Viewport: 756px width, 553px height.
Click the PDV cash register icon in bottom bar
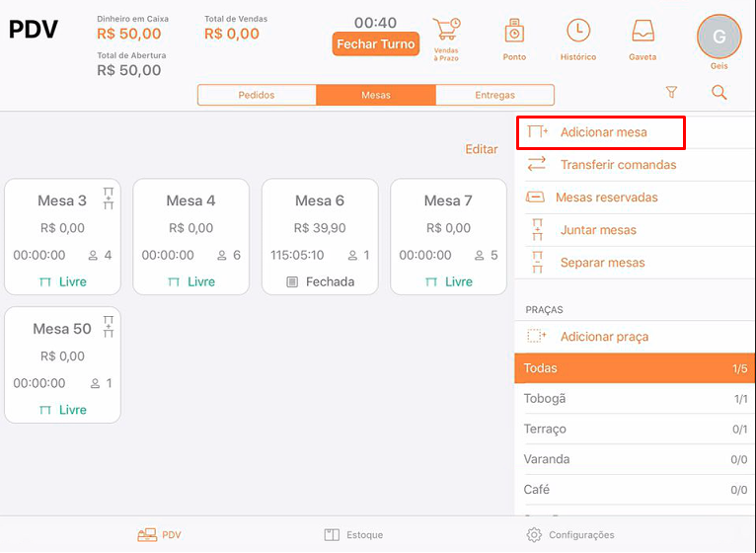click(147, 534)
